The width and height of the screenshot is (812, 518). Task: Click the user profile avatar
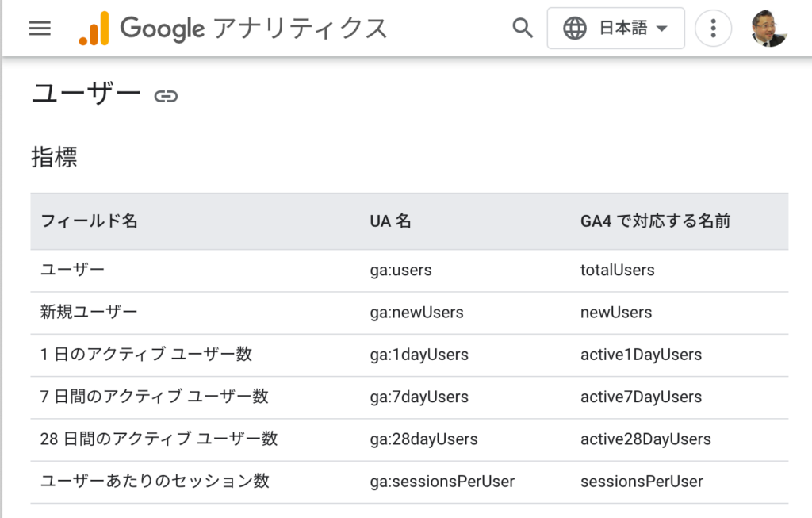tap(768, 29)
